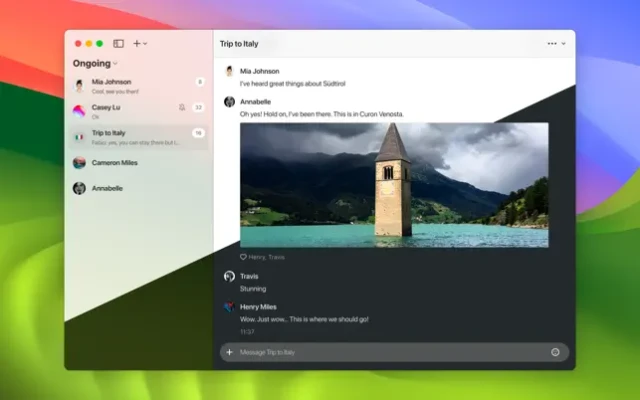Click the 11:37 timestamp
640x400 pixels.
pos(247,332)
